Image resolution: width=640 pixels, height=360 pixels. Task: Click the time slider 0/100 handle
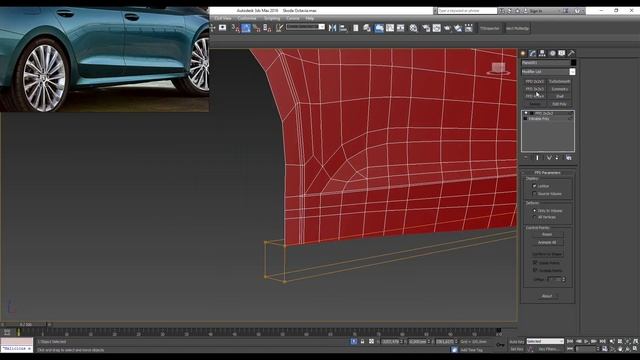point(25,324)
